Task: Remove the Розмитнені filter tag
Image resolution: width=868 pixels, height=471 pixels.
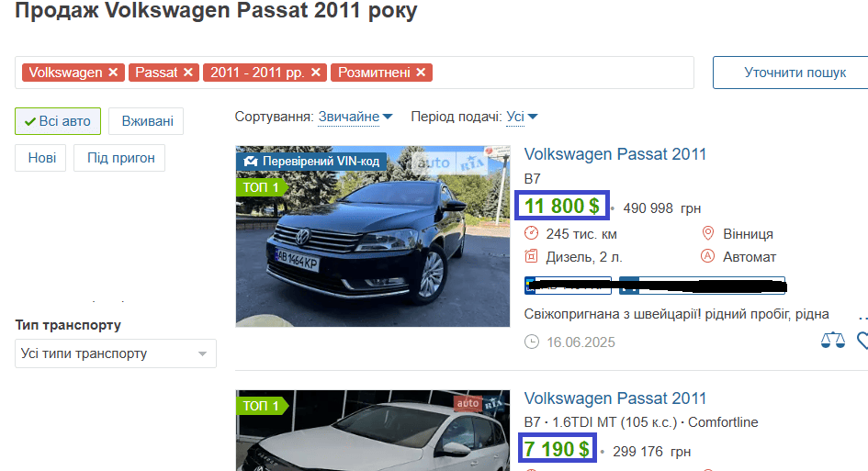Action: (421, 73)
